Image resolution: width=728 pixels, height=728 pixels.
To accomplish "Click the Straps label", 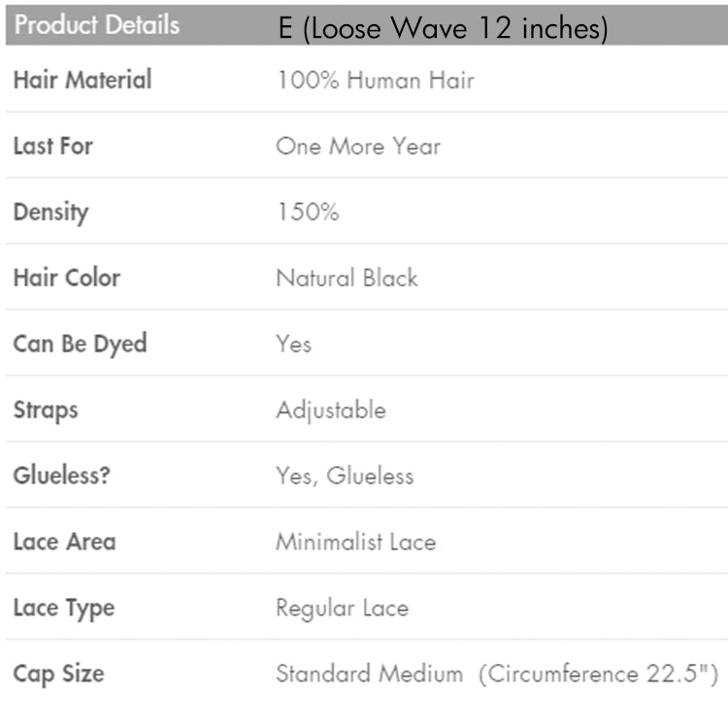I will coord(46,410).
